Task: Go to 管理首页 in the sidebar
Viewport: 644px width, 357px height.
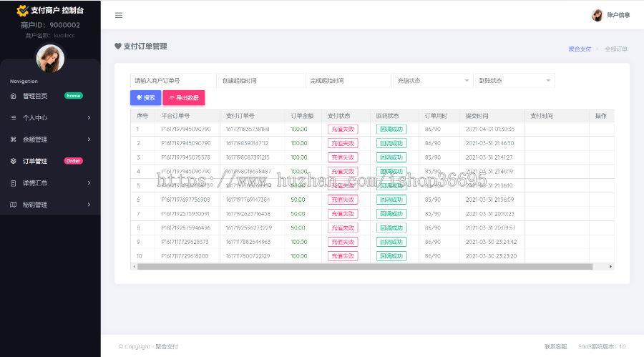Action: (35, 96)
